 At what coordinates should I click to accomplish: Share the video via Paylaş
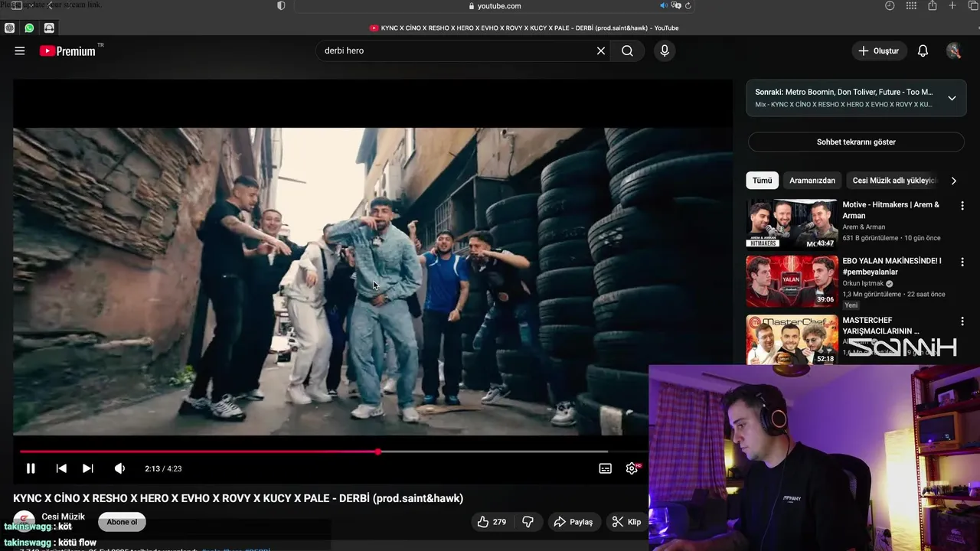coord(573,522)
